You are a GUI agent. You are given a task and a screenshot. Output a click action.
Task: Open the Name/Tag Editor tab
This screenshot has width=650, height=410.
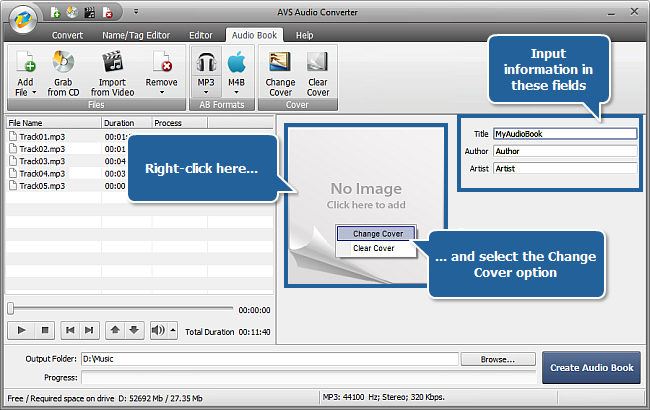click(x=136, y=35)
